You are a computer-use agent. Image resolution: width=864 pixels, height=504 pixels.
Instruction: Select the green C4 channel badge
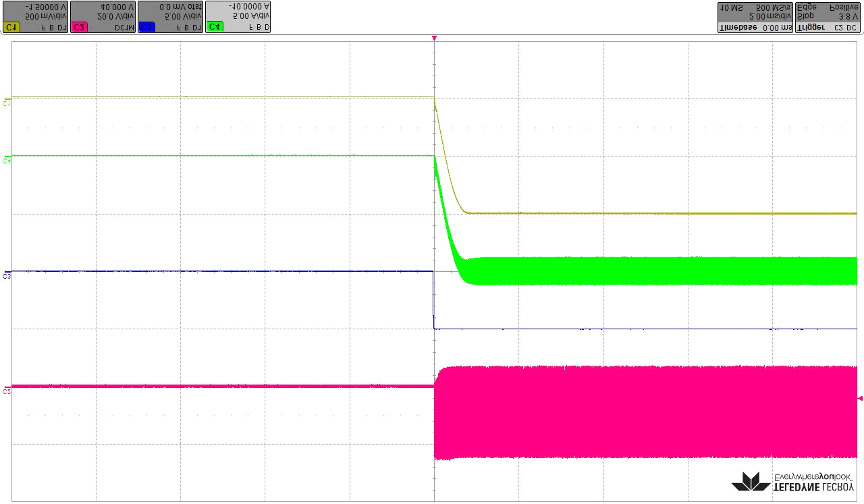click(x=215, y=28)
